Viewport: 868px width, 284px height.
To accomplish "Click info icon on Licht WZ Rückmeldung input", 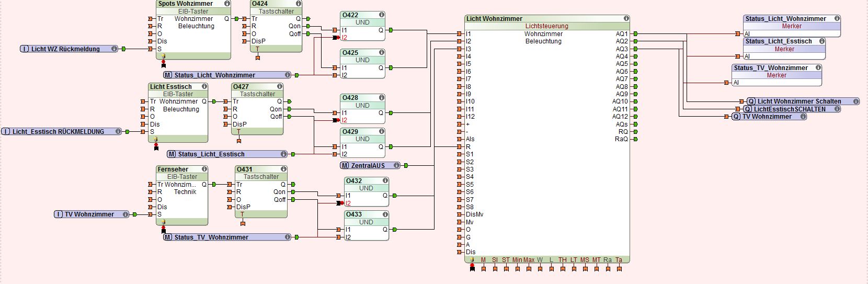I will click(x=114, y=49).
